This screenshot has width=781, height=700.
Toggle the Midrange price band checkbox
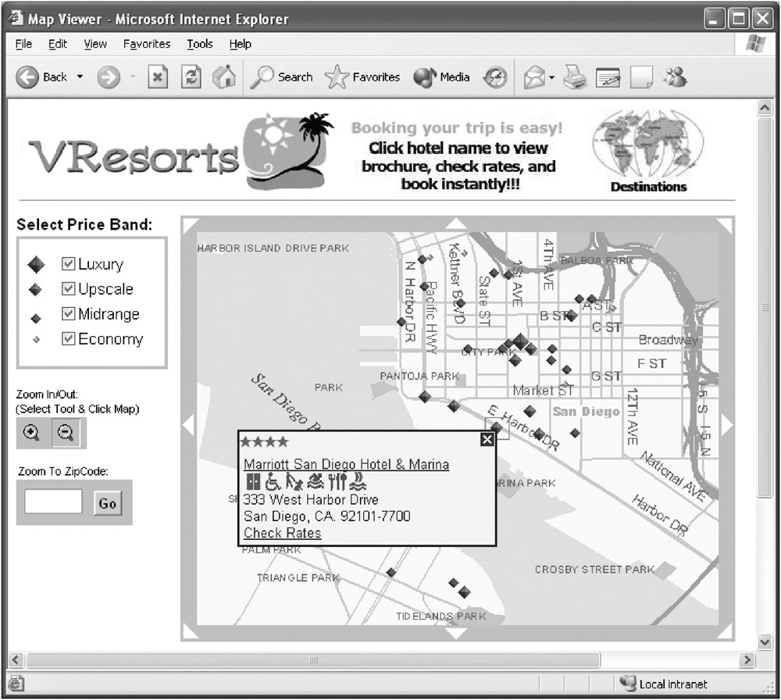pos(68,313)
